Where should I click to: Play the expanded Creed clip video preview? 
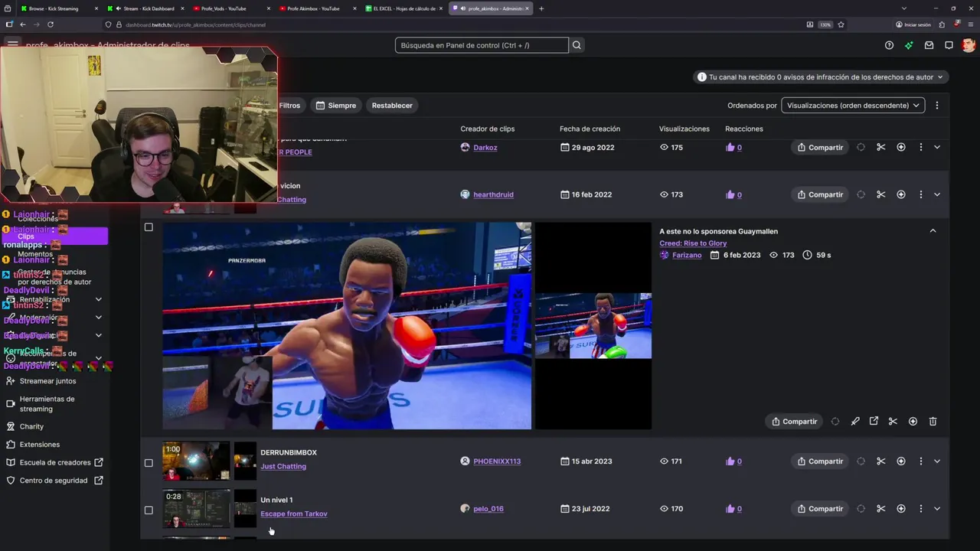click(x=347, y=326)
